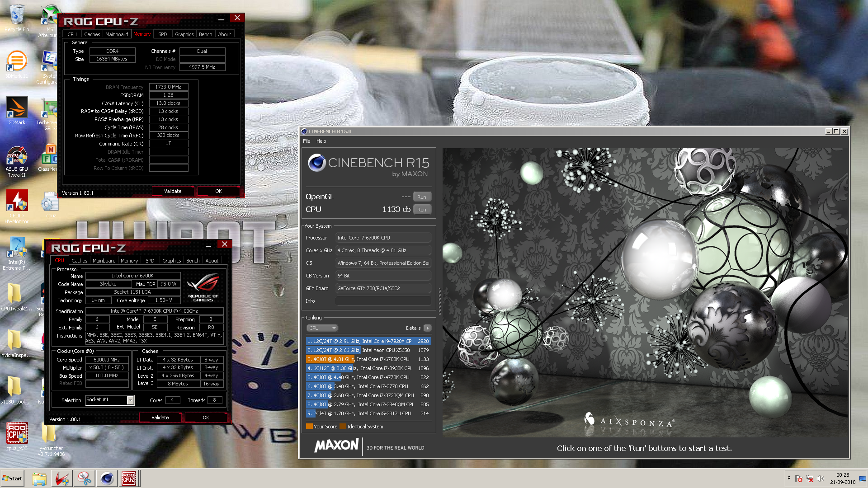Viewport: 868px width, 488px height.
Task: Click the Show Desktop button beside the clock
Action: point(863,479)
